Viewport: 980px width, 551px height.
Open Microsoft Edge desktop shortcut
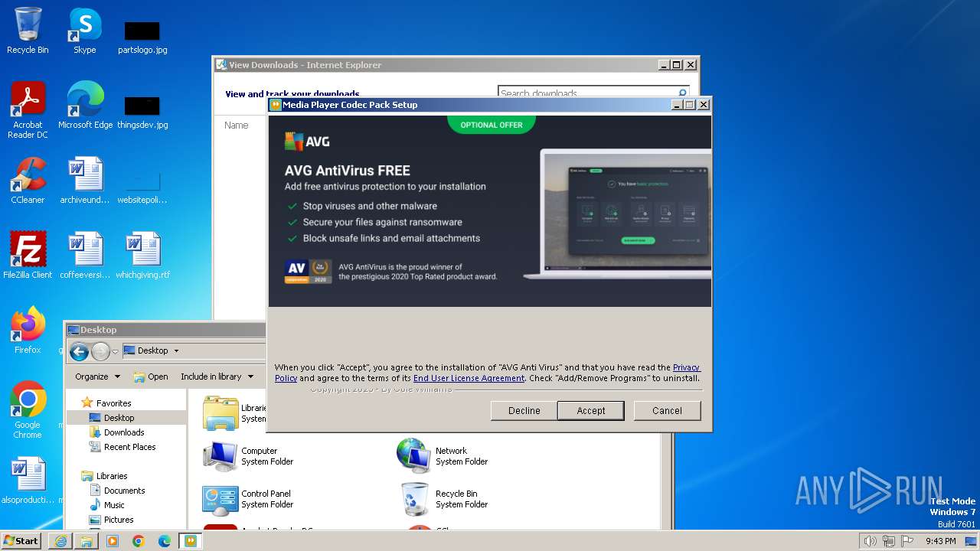coord(85,105)
